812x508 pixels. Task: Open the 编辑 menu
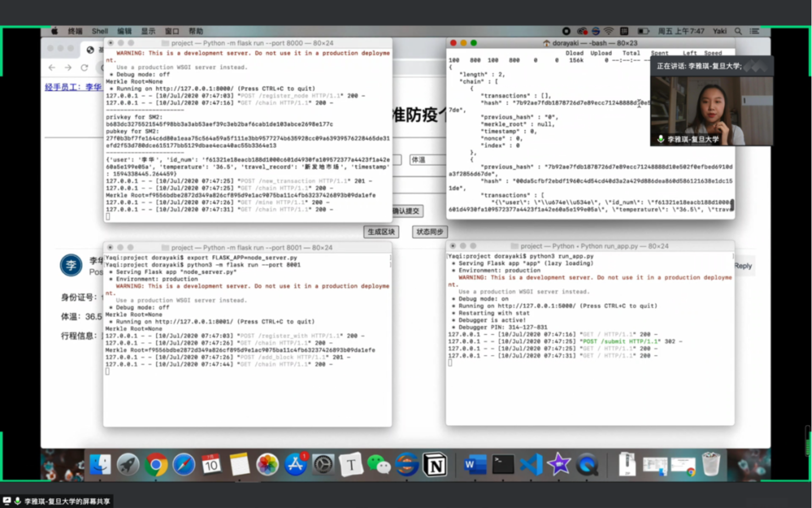(125, 31)
